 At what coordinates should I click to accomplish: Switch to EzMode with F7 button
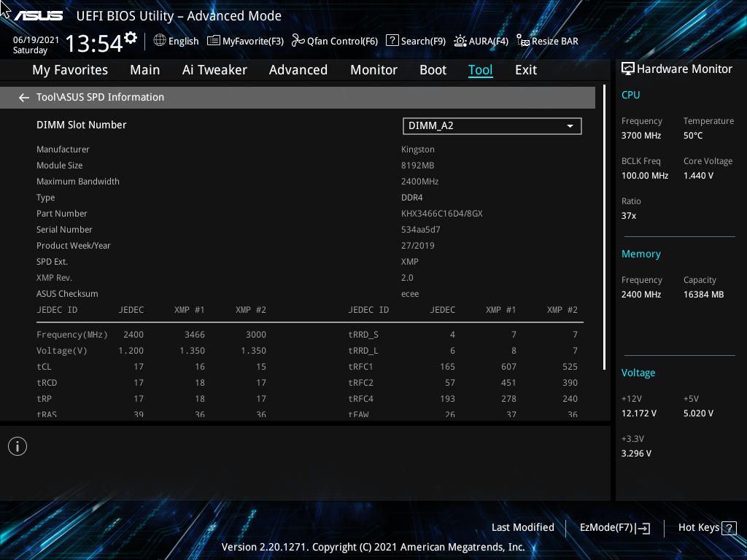614,527
